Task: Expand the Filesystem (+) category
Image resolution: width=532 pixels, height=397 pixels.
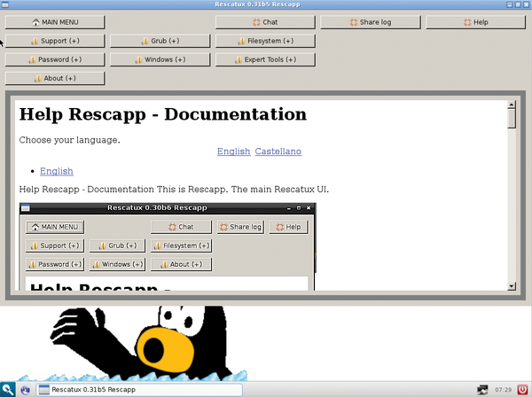Action: click(x=265, y=41)
